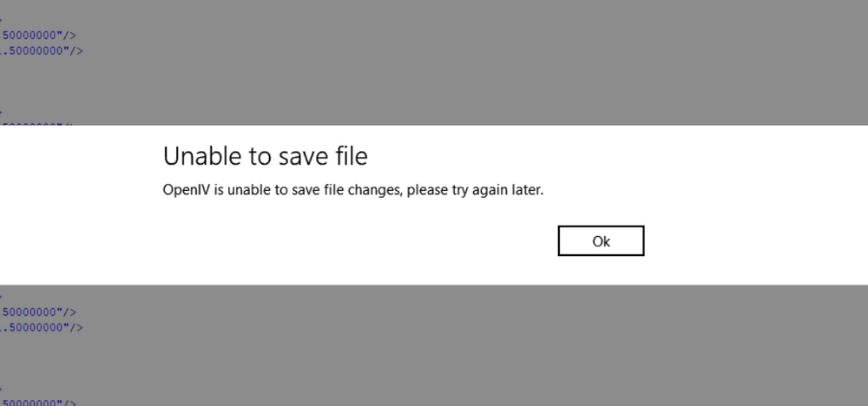Click the blank dialog area right of Ok
Image resolution: width=868 pixels, height=406 pixels.
[755, 240]
